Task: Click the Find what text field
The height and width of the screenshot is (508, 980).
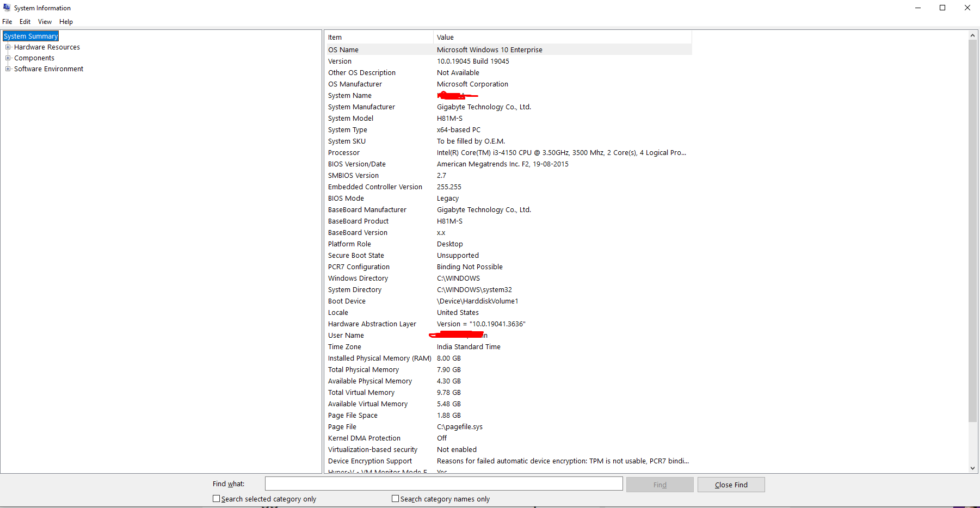Action: click(x=443, y=484)
